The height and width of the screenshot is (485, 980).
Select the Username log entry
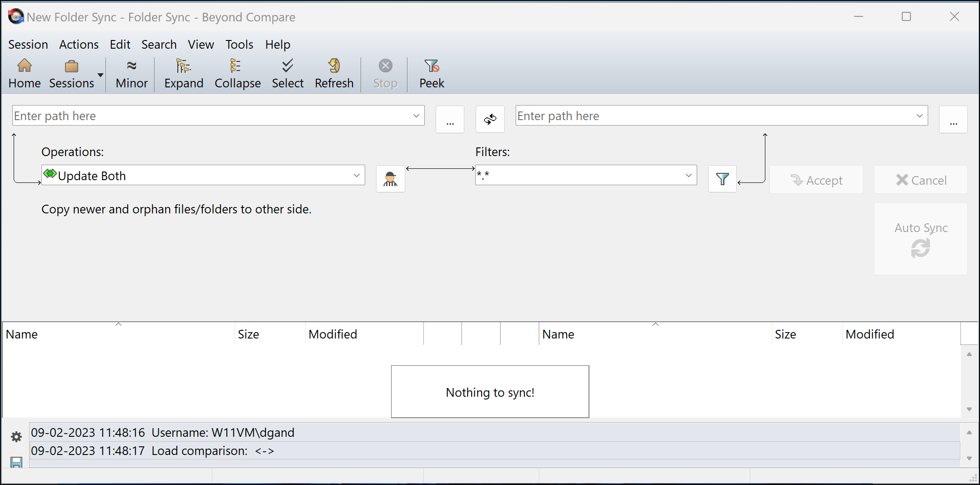[x=495, y=432]
